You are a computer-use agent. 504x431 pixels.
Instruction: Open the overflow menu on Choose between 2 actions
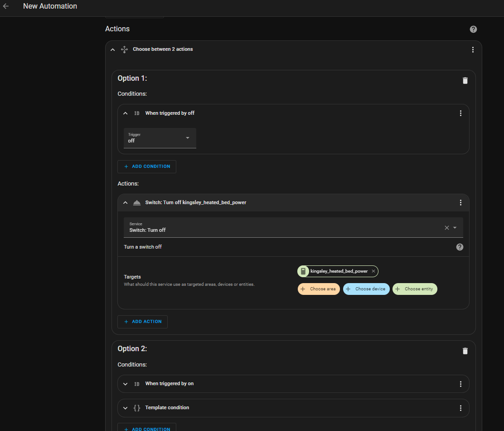click(473, 49)
